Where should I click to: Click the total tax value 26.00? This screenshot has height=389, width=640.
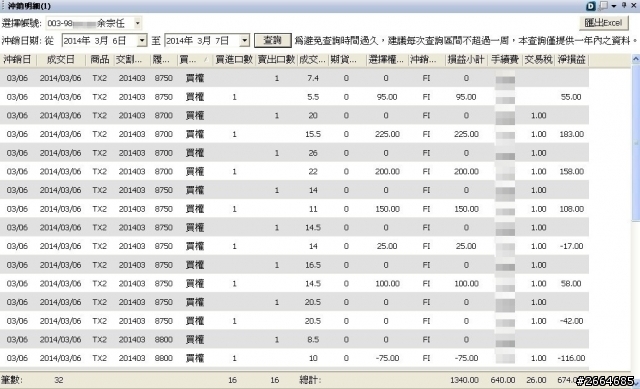tap(536, 380)
